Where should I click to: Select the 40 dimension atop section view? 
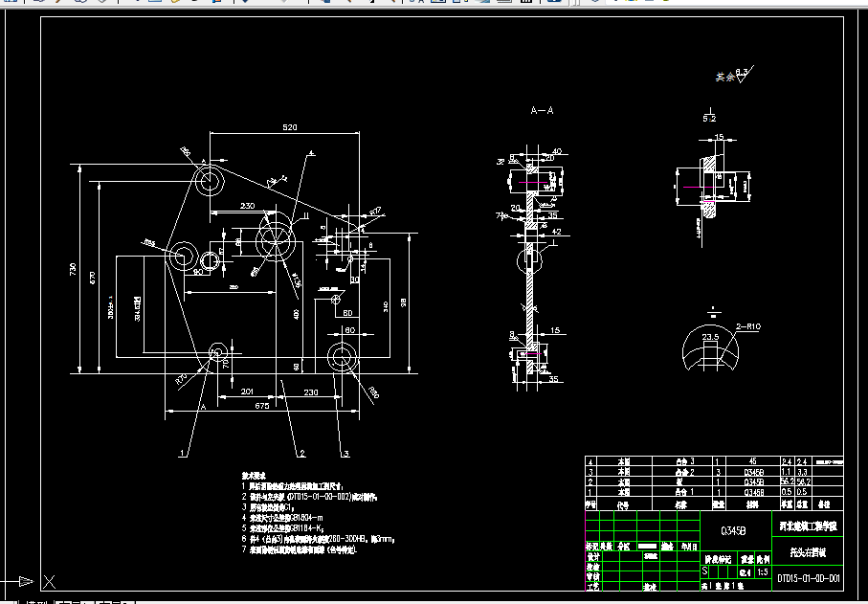pos(556,151)
